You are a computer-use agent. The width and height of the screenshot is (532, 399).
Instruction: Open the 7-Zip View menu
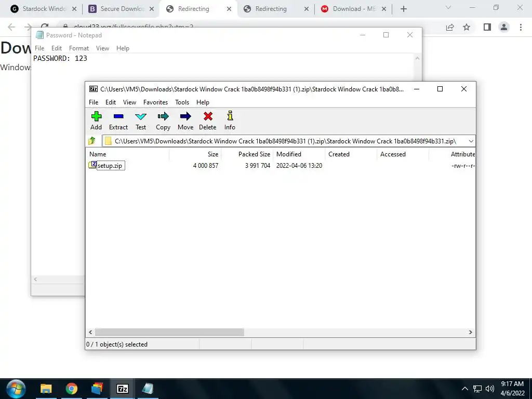[x=129, y=102]
